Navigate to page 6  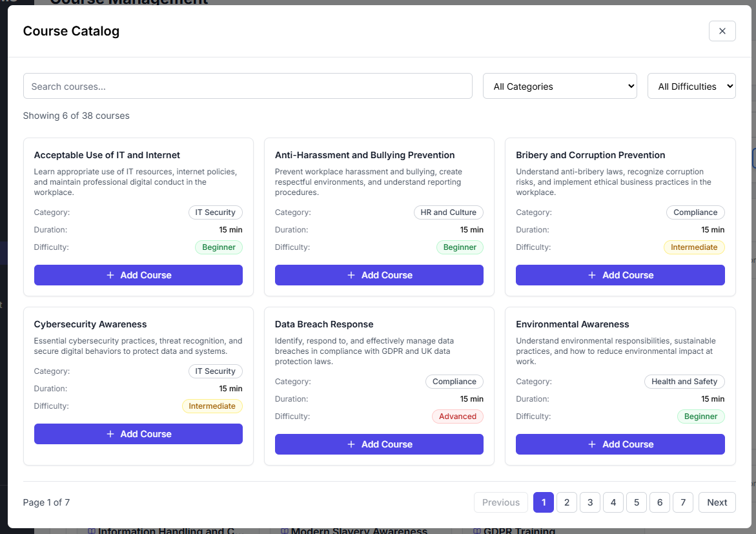coord(659,502)
